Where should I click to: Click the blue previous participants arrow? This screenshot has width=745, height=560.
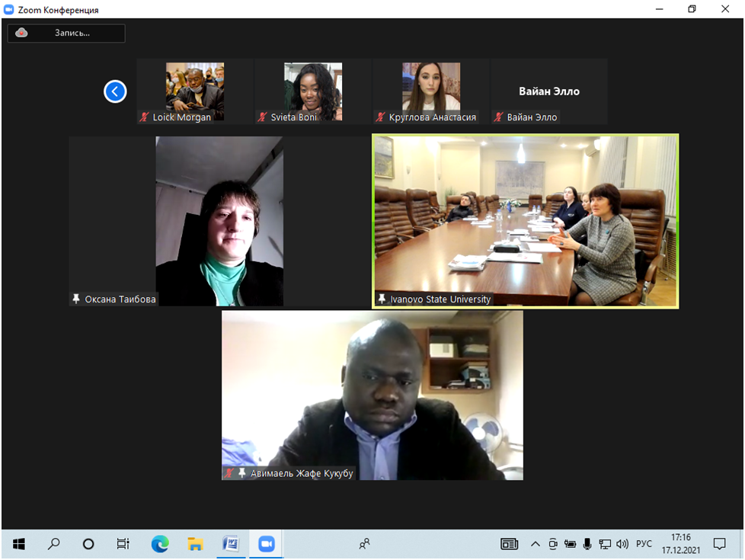tap(115, 92)
